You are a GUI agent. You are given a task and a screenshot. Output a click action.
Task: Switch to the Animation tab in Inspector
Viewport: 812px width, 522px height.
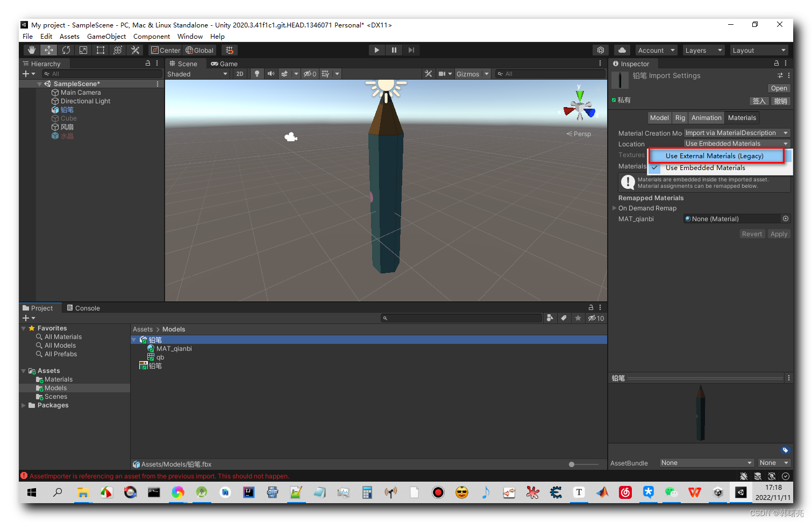coord(706,117)
